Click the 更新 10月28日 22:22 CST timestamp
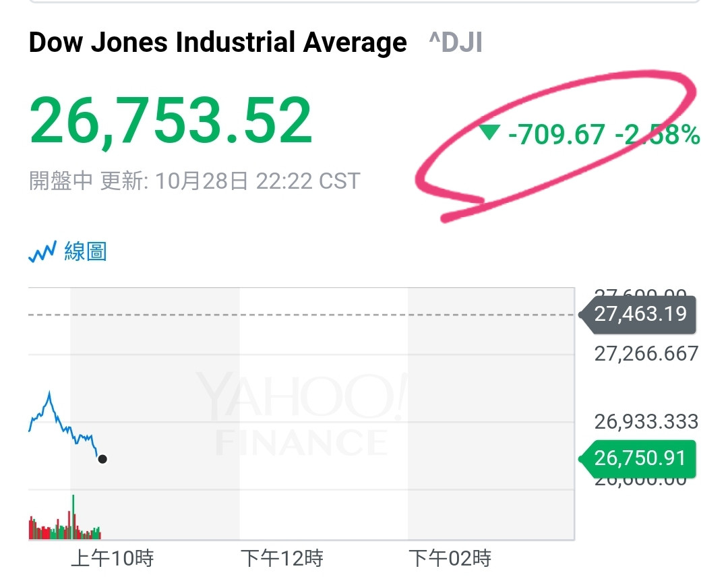728x581 pixels. tap(230, 181)
